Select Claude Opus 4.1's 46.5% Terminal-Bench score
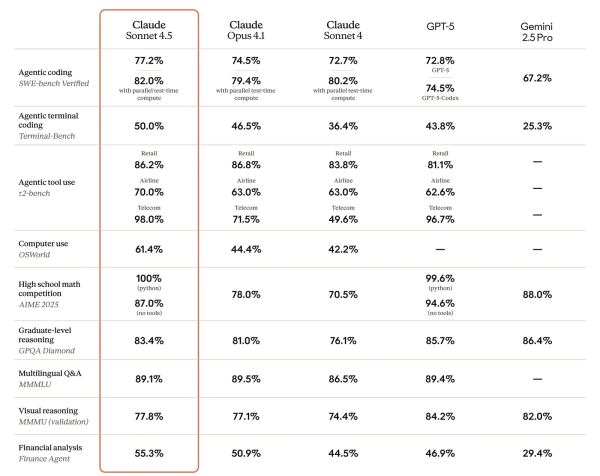 click(252, 126)
